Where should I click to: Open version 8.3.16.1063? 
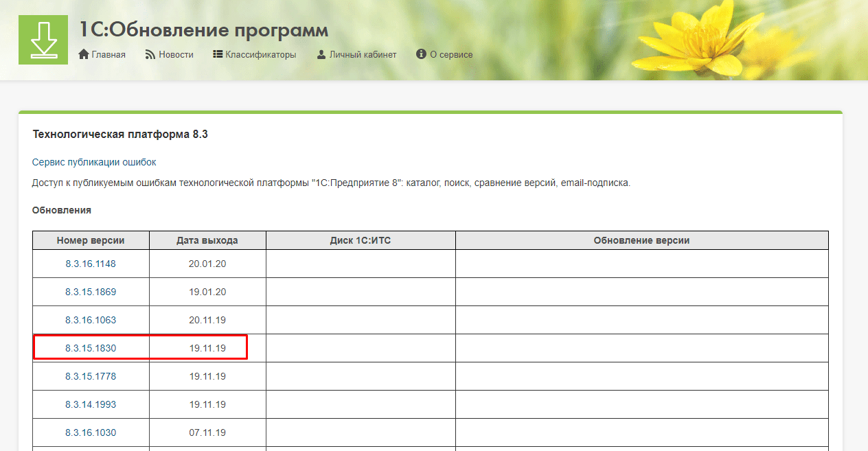tap(91, 320)
